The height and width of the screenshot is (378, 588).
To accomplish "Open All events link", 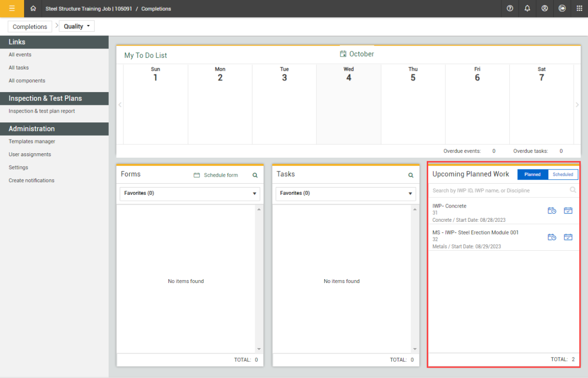I will click(20, 55).
